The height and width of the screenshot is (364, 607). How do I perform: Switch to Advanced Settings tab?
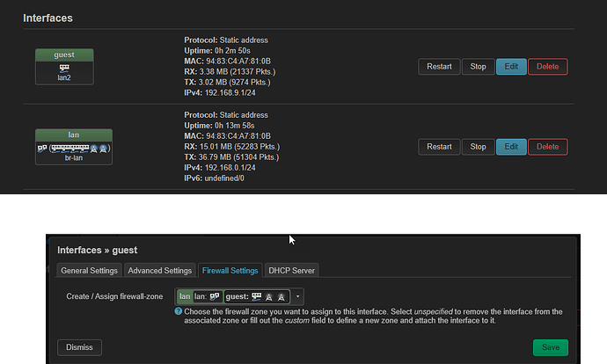pyautogui.click(x=159, y=271)
